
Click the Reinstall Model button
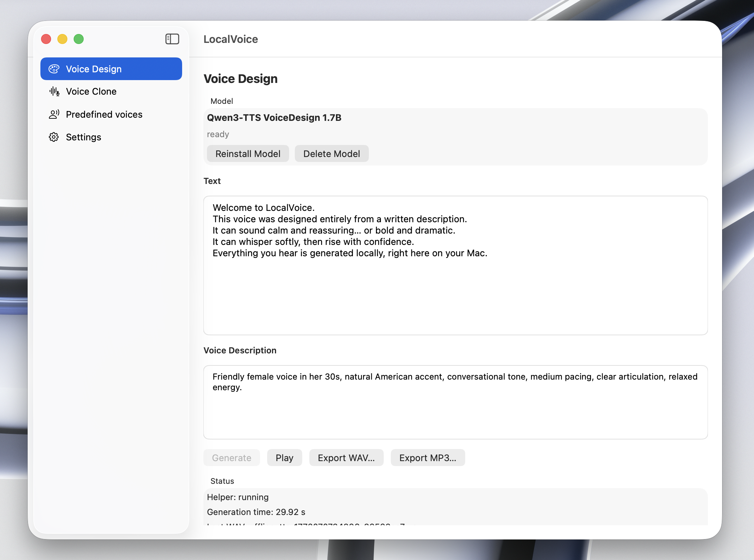248,153
